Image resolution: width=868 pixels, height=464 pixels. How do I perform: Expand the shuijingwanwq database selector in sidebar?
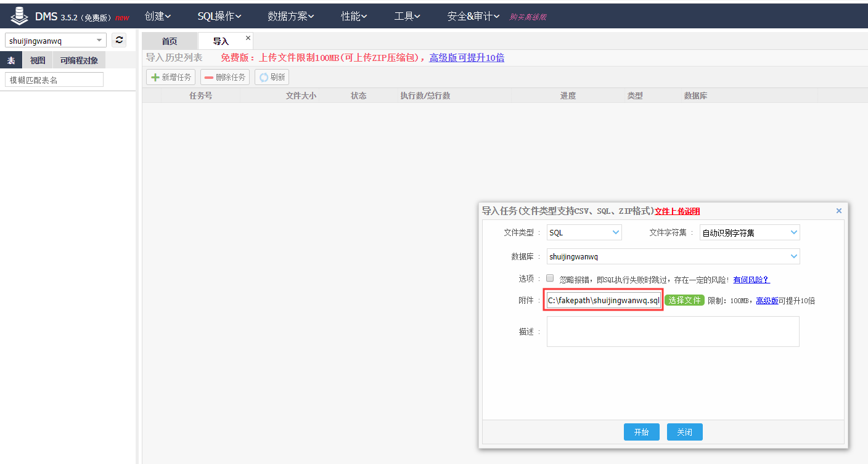55,41
